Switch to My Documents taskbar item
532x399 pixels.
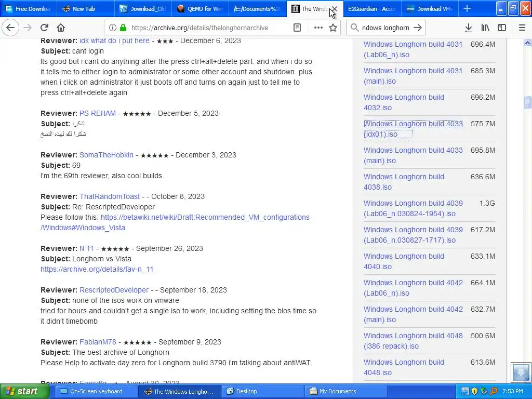345,391
